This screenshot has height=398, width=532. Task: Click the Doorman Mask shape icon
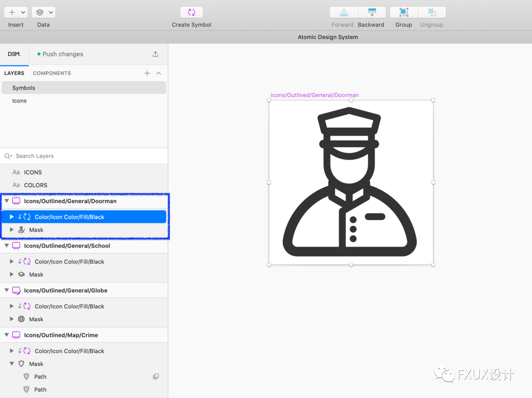pyautogui.click(x=21, y=230)
